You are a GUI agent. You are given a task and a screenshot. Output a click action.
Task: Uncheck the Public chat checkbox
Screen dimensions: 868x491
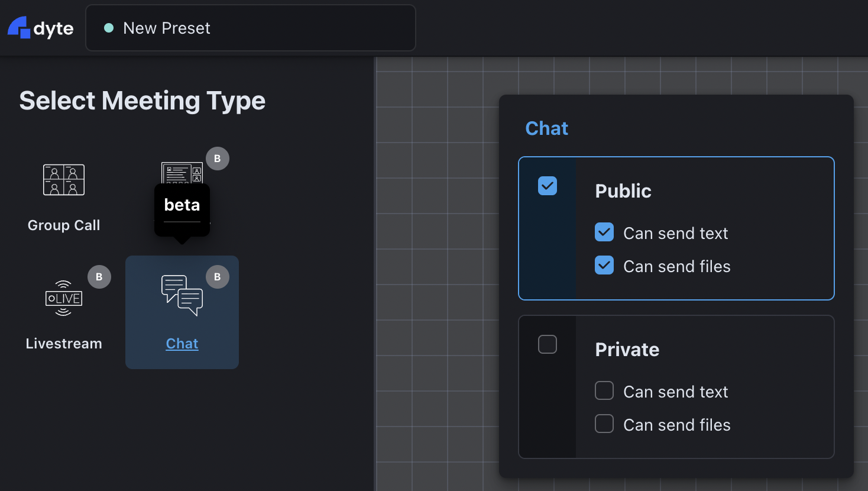point(547,185)
